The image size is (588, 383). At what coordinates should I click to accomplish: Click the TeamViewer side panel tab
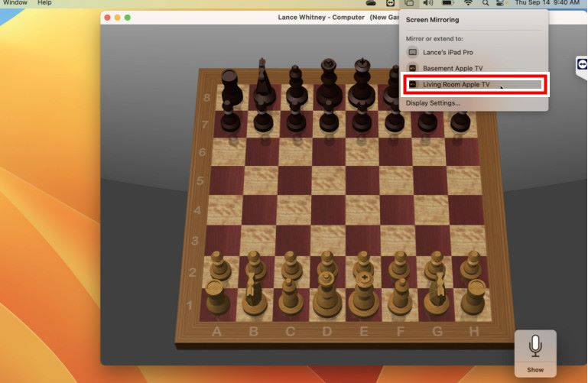[581, 67]
